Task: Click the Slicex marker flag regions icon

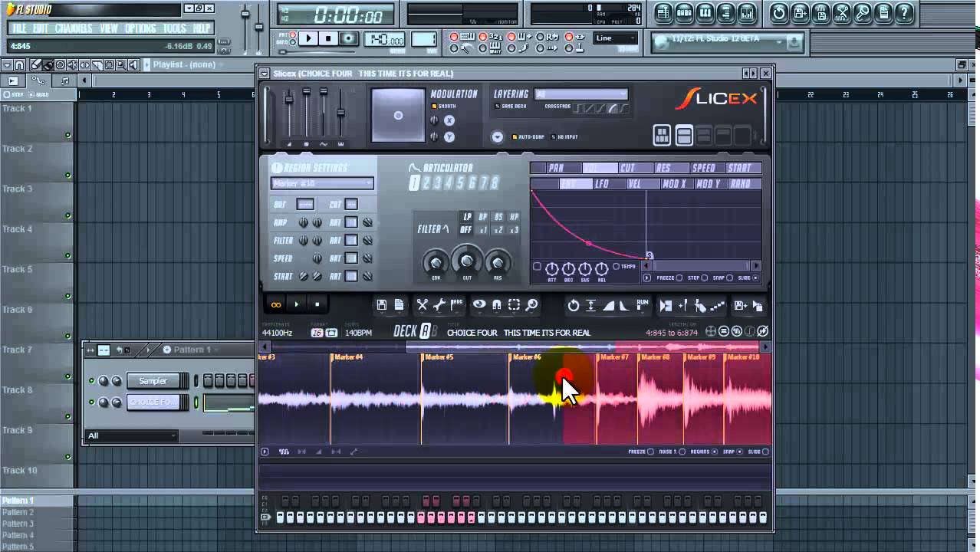Action: point(456,305)
